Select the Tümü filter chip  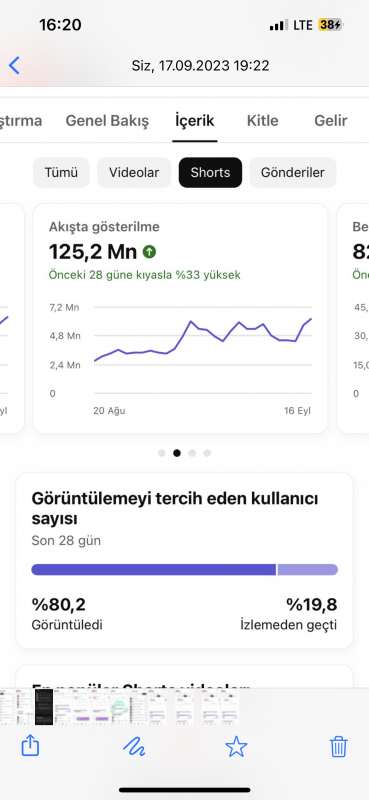61,172
